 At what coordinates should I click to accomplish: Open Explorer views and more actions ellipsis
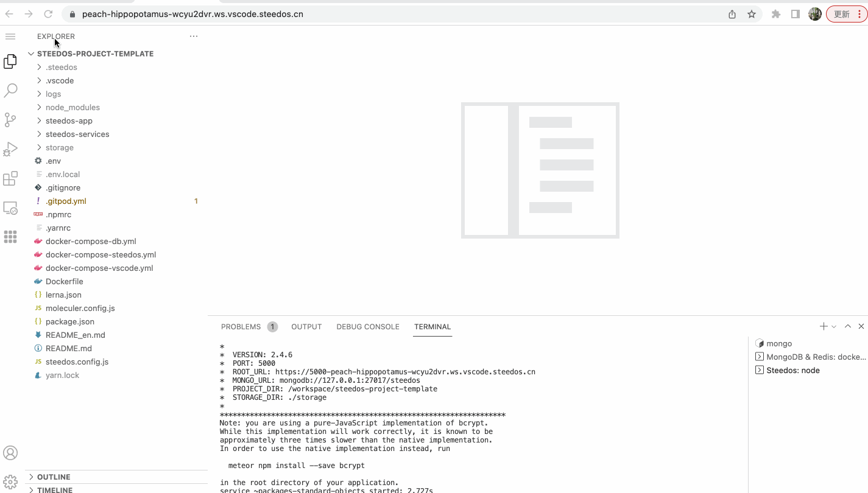click(x=194, y=37)
